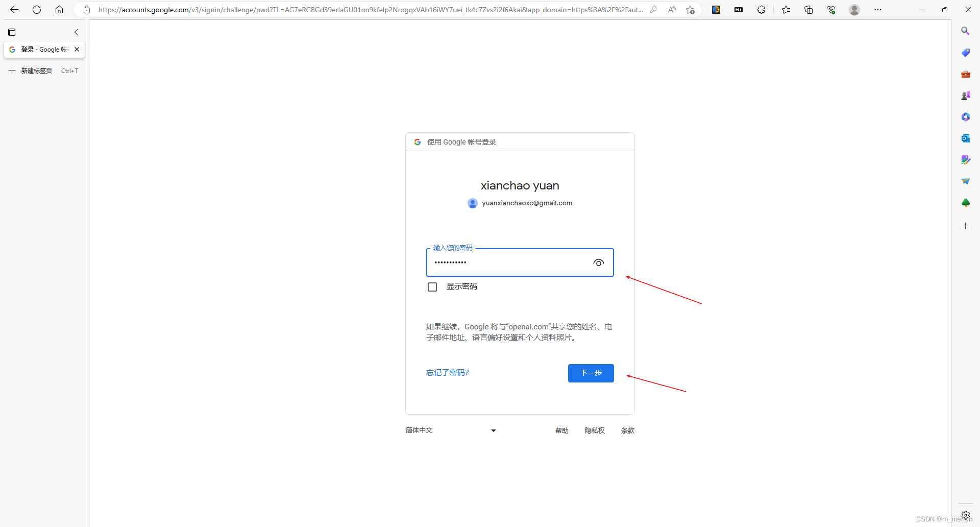Open sidebar Outlook icon
The image size is (980, 527).
tap(965, 138)
